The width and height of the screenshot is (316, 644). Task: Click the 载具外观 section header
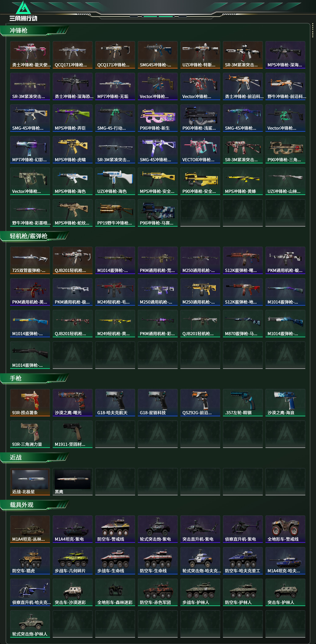pos(21,505)
